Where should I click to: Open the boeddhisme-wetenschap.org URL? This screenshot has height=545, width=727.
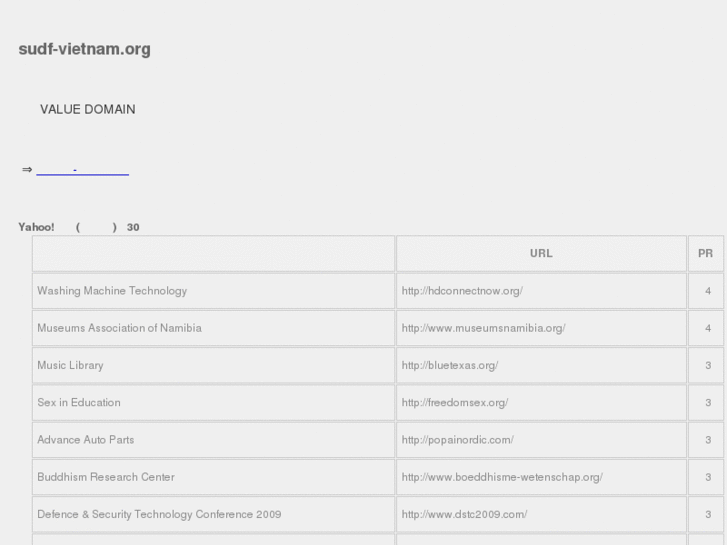[502, 477]
